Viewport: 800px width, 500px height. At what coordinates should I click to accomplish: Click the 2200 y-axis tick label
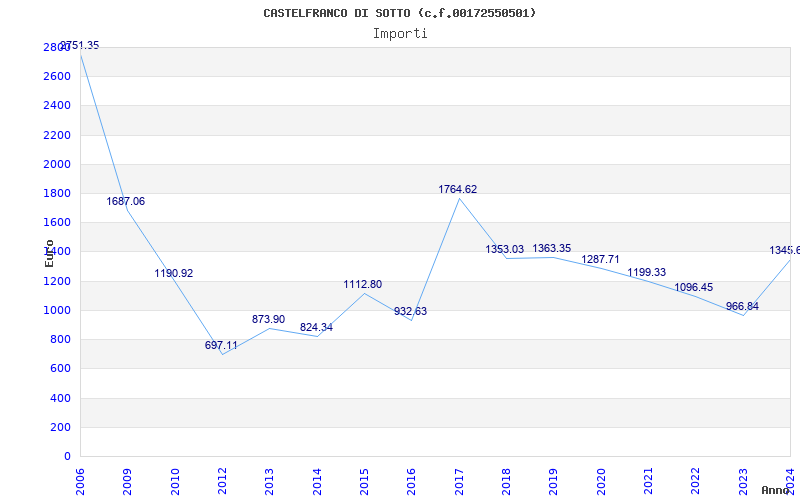[57, 135]
